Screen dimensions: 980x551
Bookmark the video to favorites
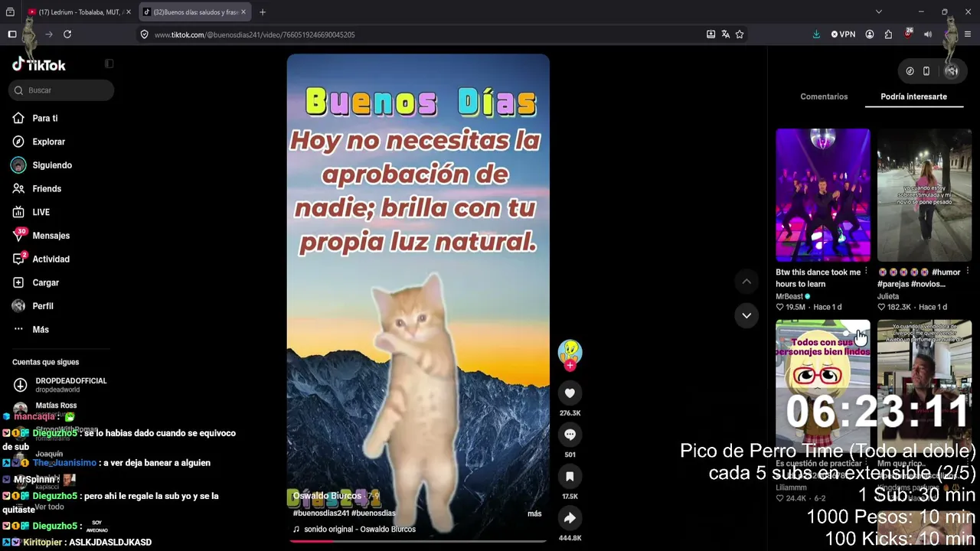click(x=570, y=476)
